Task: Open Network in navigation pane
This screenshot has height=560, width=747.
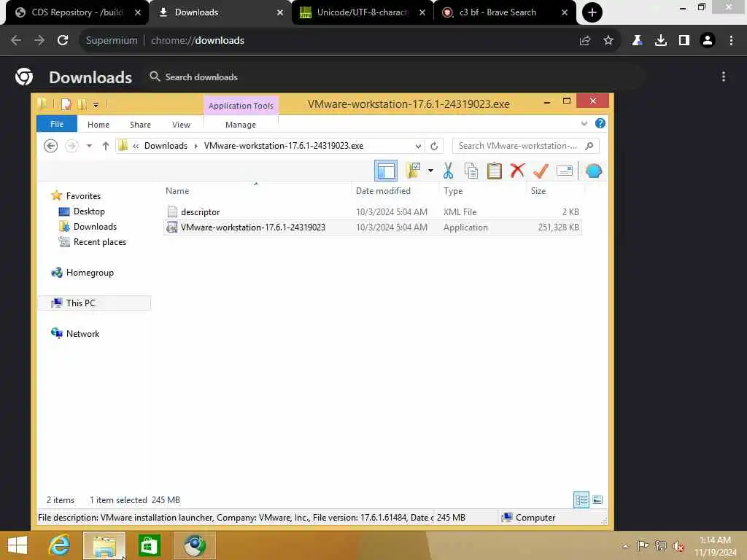Action: 82,334
